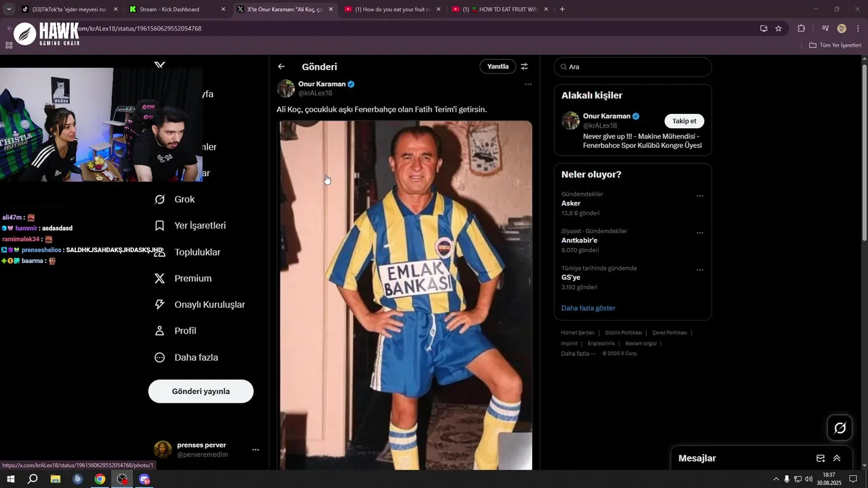Compose new message icon in Mesajlar
Viewport: 868px width, 488px height.
(821, 458)
